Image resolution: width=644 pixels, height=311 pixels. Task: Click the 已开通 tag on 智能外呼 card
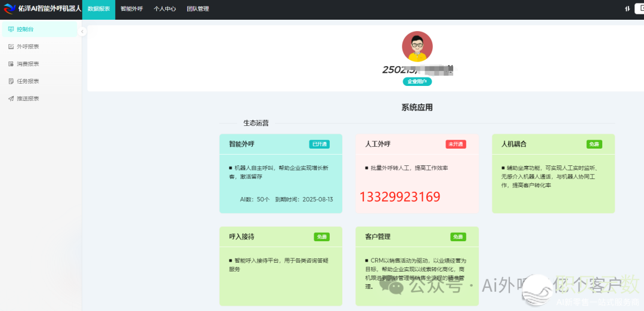click(x=319, y=144)
